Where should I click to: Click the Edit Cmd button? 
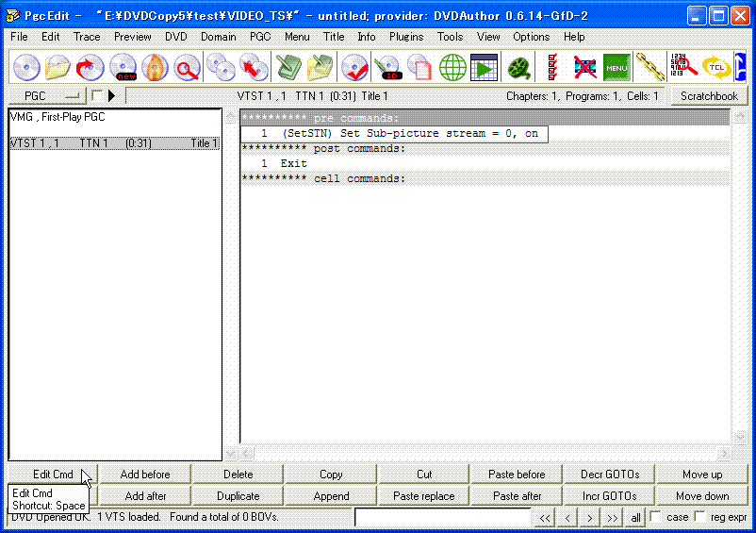coord(53,475)
